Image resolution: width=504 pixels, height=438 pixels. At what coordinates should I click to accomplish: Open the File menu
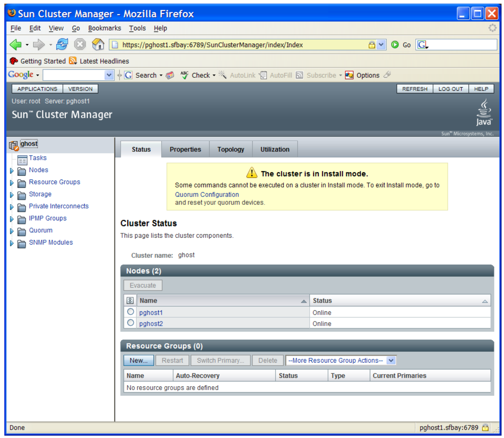coord(16,28)
